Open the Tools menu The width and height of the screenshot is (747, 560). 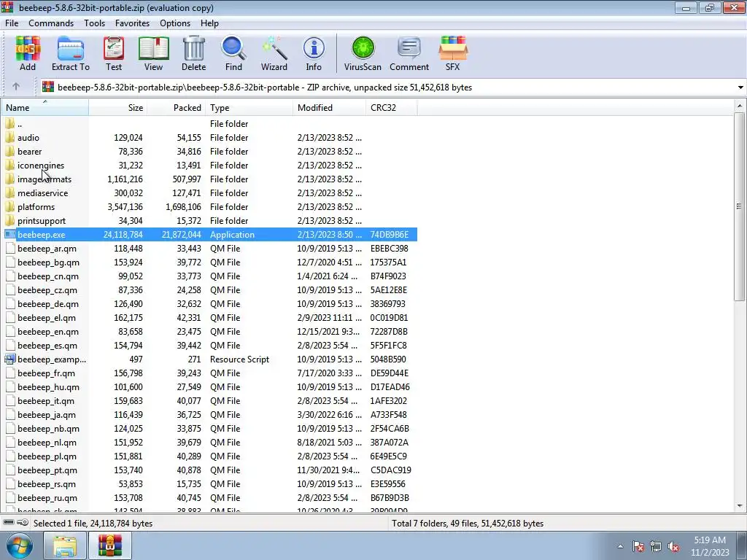click(x=94, y=23)
